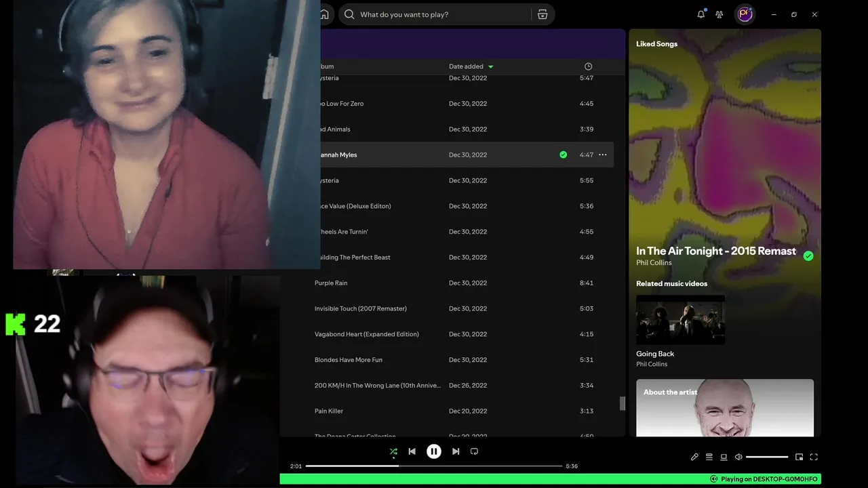
Task: Play the Going Back video thumbnail
Action: 680,320
